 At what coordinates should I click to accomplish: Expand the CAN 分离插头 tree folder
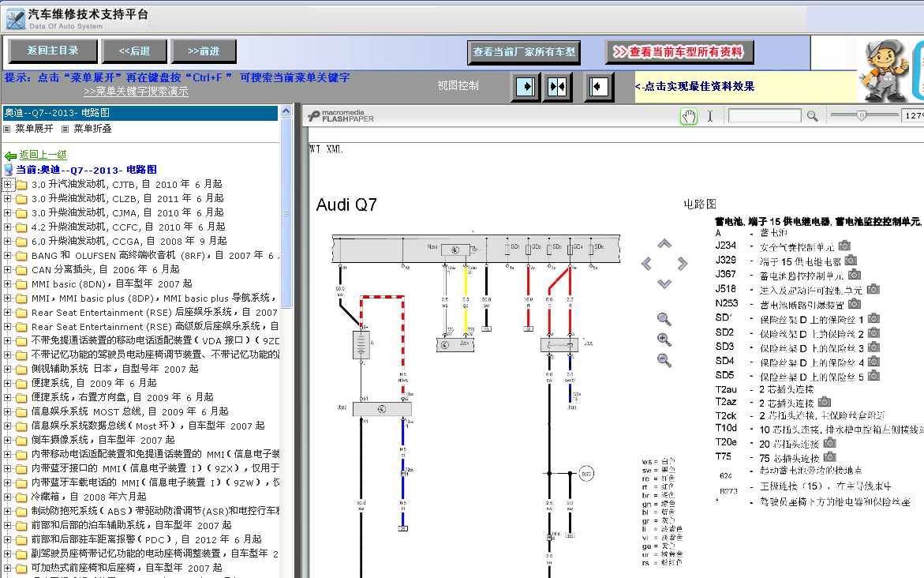[8, 270]
